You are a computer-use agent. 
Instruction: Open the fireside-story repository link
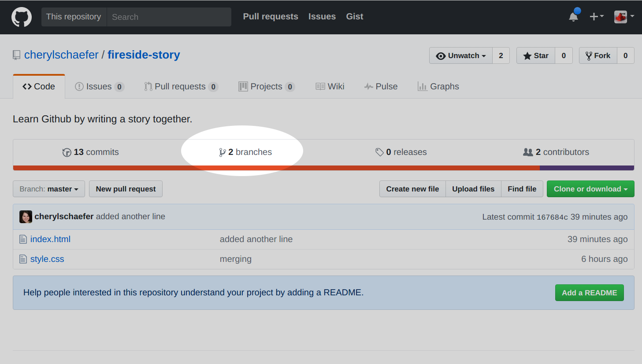144,55
